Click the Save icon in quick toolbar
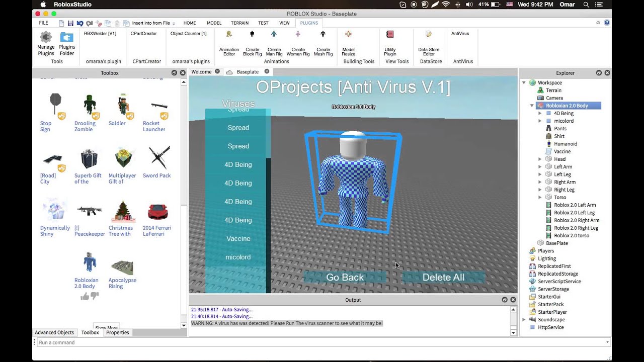The image size is (644, 362). [70, 23]
